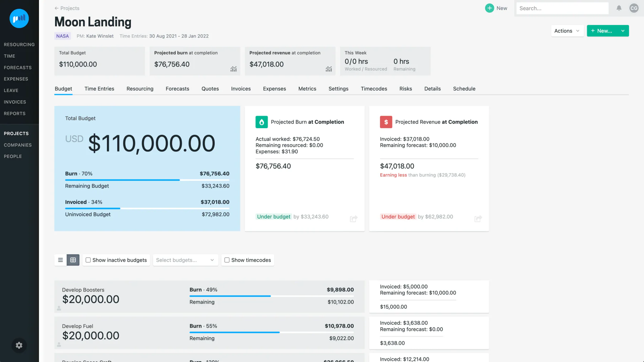This screenshot has width=644, height=362.
Task: Click the app logo in the sidebar
Action: tap(19, 18)
